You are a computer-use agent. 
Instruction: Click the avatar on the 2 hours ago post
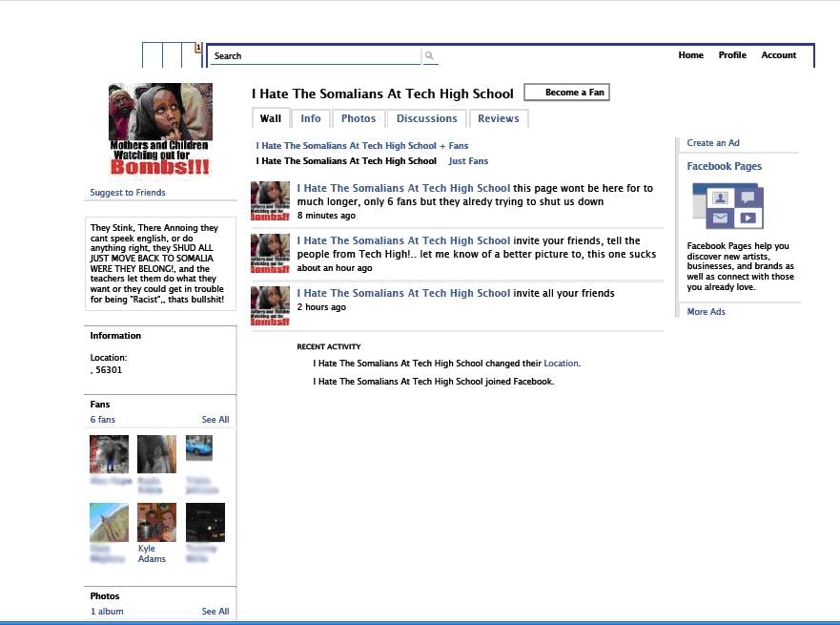point(270,306)
